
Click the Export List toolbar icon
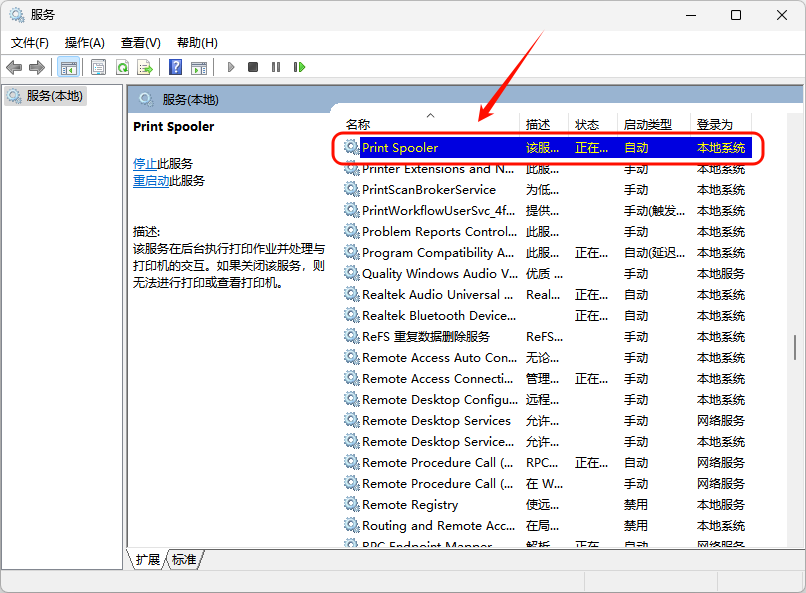145,67
